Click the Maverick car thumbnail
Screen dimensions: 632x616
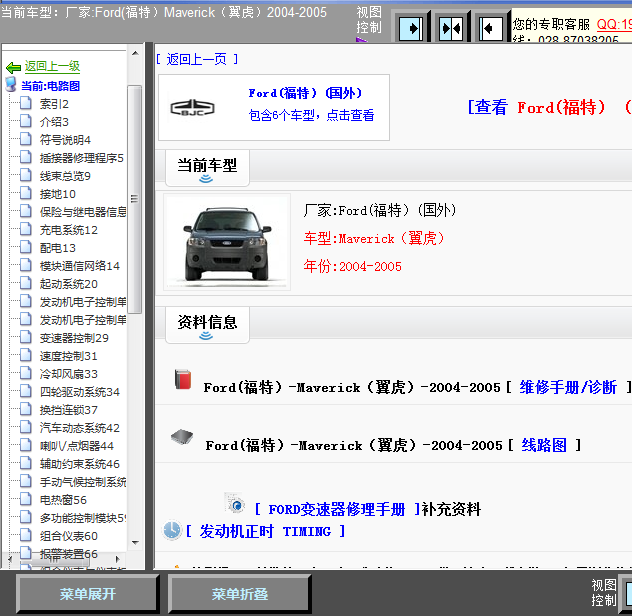(227, 241)
